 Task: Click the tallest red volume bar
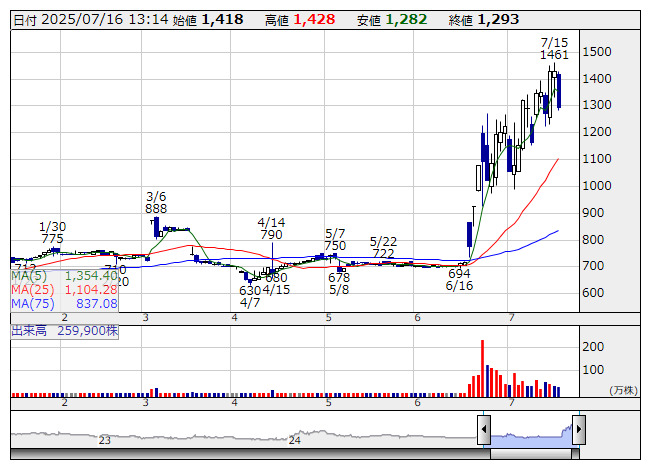pos(482,368)
